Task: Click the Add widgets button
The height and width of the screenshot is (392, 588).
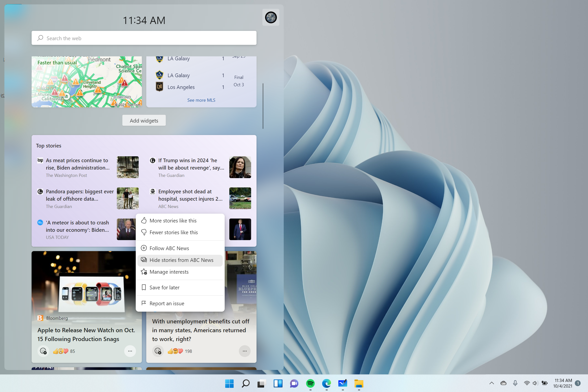Action: point(144,121)
